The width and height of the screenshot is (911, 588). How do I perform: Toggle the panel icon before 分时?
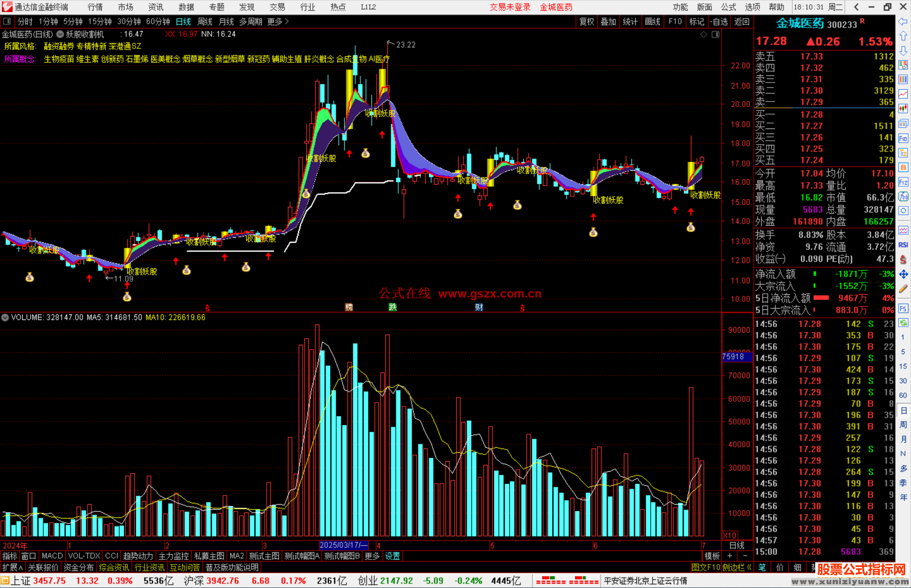click(7, 21)
